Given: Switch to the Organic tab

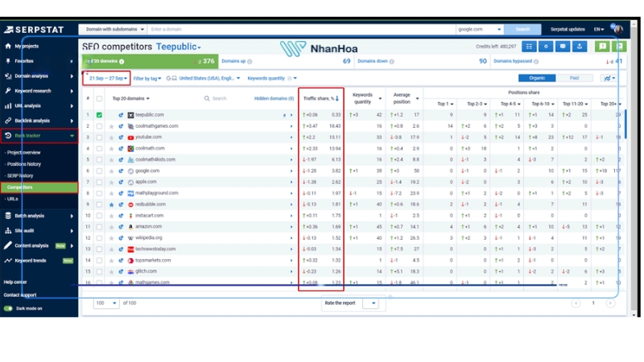Looking at the screenshot, I should pyautogui.click(x=537, y=78).
